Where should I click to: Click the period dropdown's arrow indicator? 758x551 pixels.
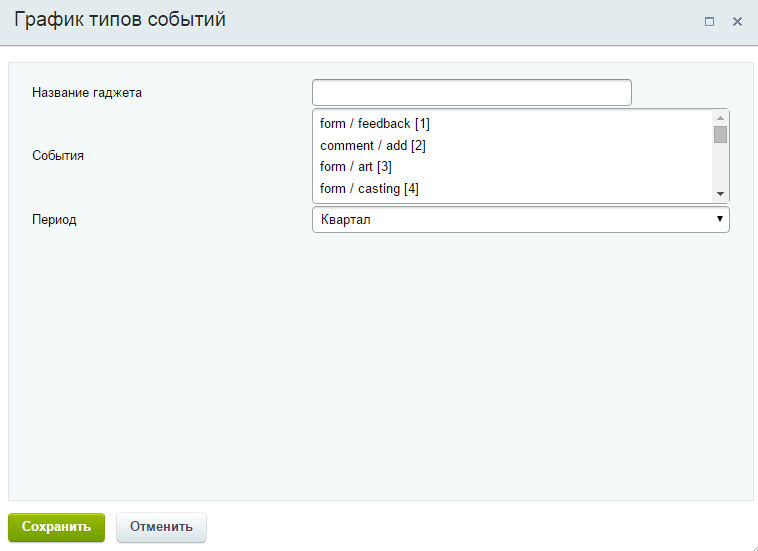720,219
